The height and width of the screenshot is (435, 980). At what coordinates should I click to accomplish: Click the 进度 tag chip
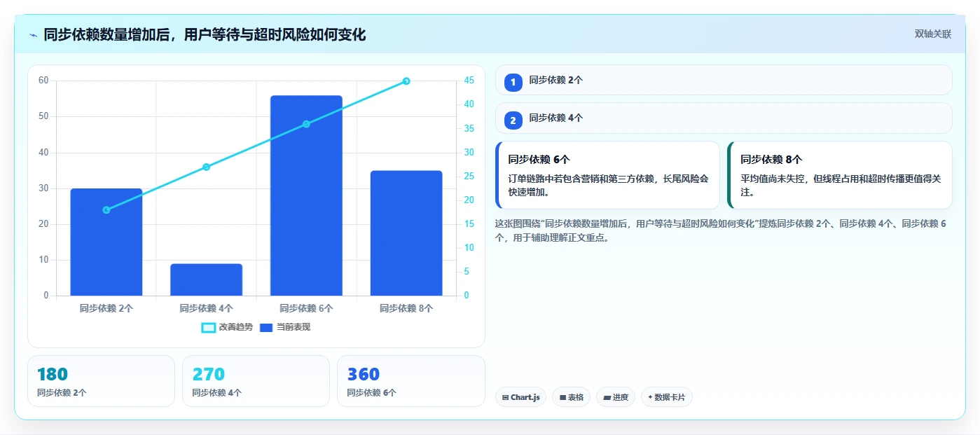[616, 397]
